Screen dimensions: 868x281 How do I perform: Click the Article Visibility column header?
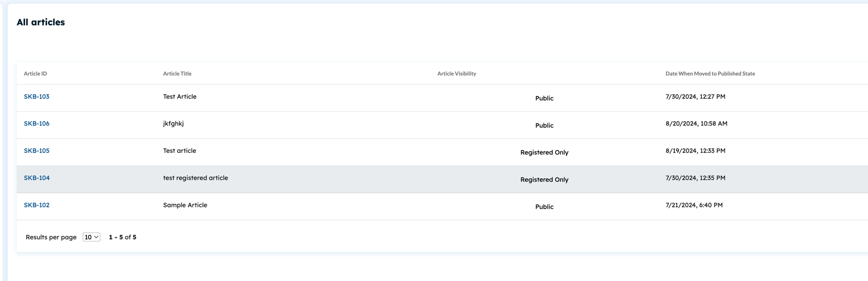457,74
